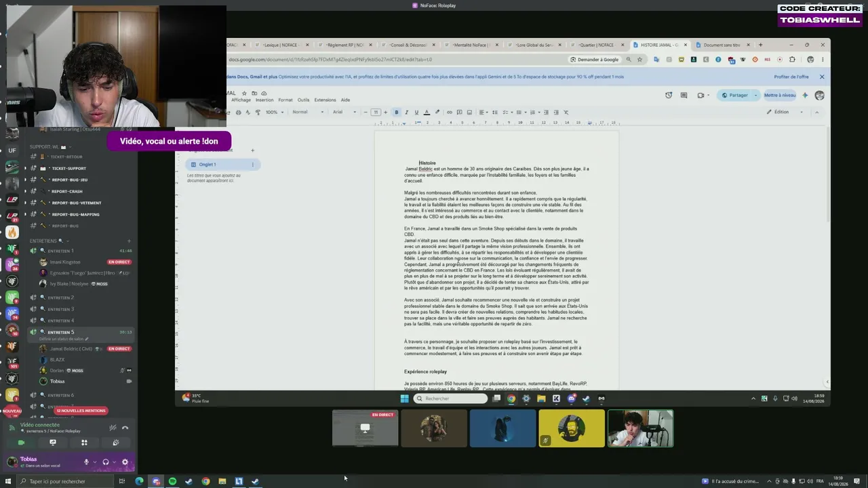Open Discord user settings gear

click(x=125, y=462)
